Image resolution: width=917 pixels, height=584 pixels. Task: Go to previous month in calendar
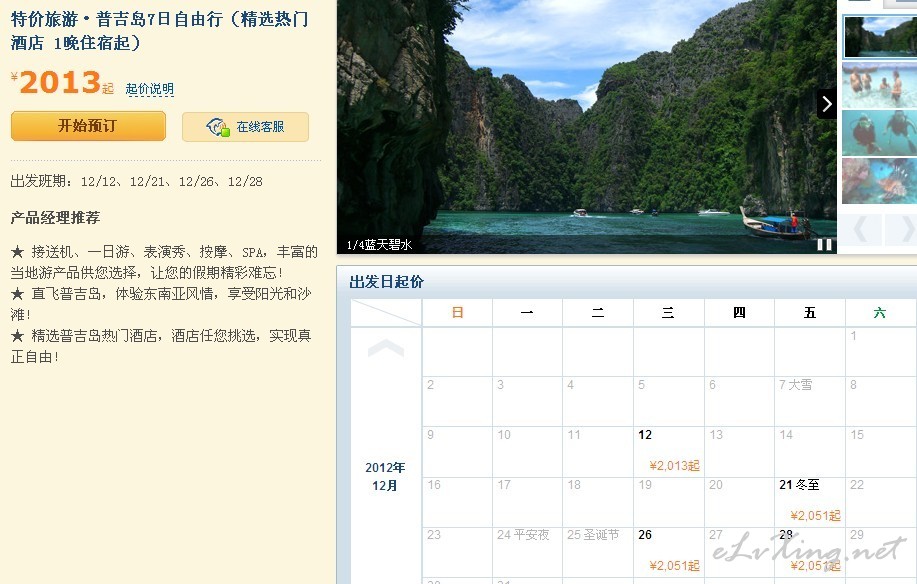(386, 348)
